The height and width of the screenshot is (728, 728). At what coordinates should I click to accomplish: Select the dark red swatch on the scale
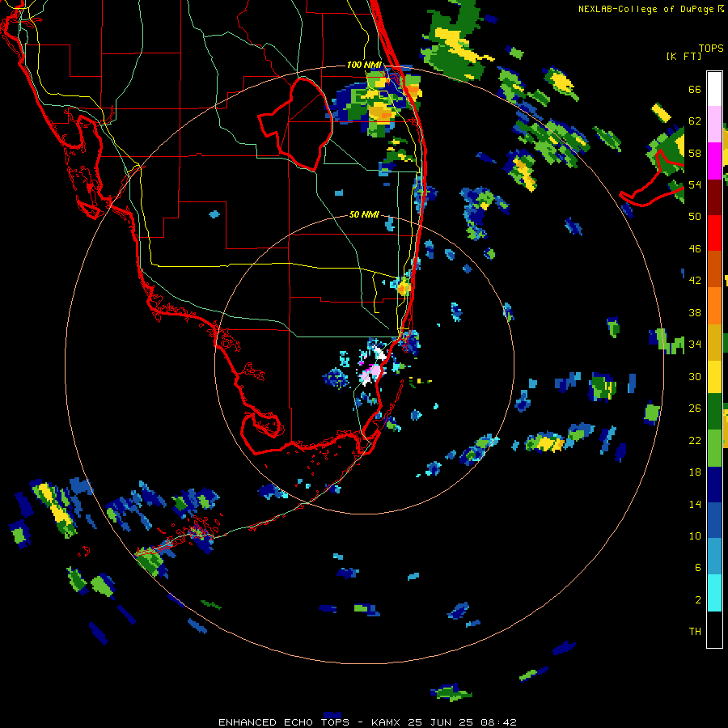coord(714,197)
